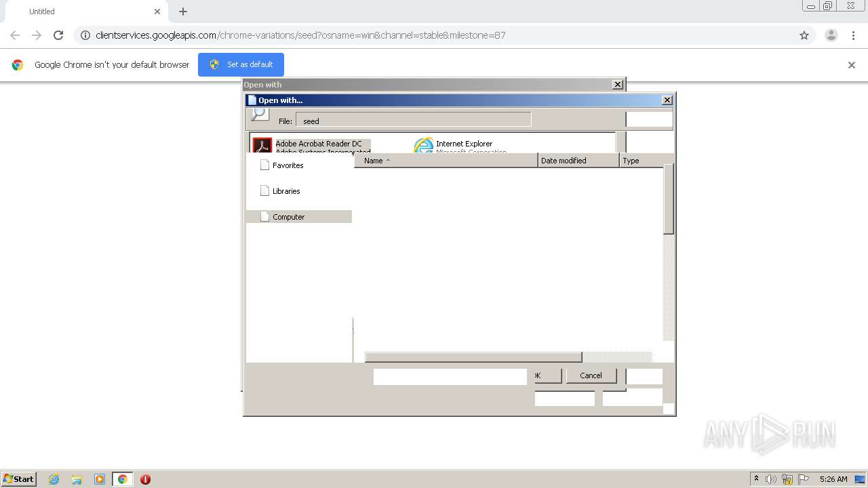Click the clock showing 5:26 AM

[833, 479]
